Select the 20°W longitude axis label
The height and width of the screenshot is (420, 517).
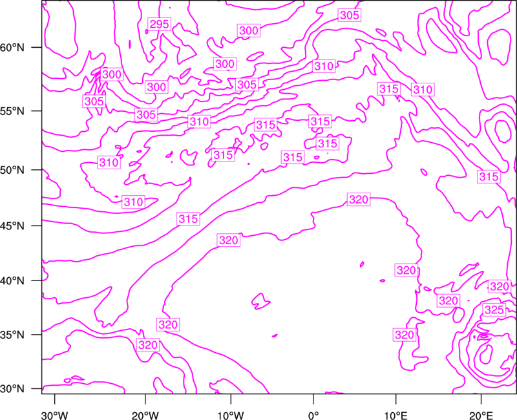point(145,415)
